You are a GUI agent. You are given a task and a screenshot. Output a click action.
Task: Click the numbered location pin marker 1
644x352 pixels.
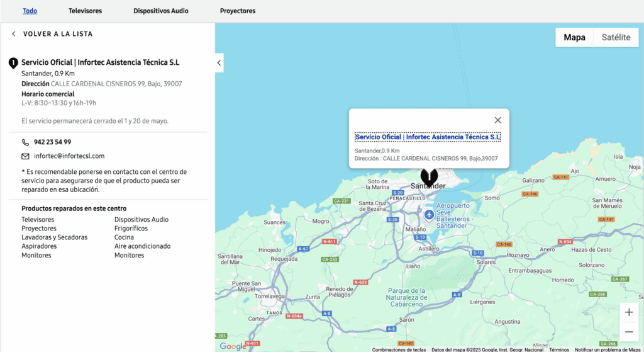coord(13,63)
